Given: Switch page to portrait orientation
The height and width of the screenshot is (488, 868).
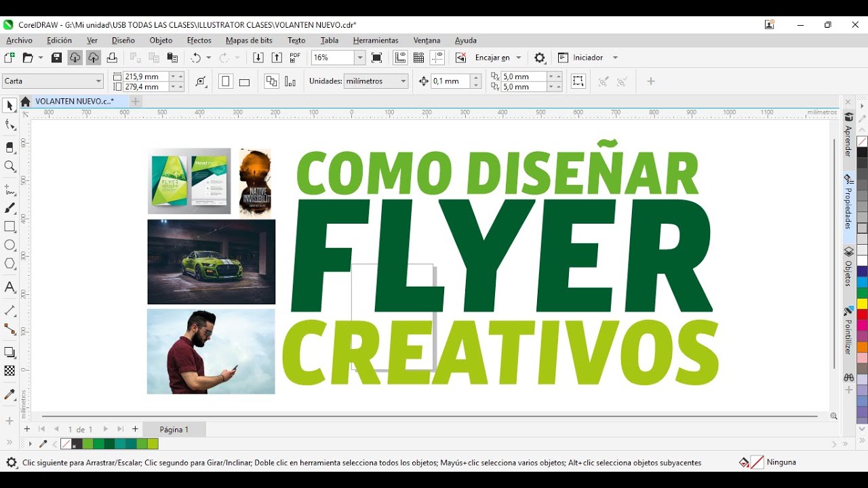Looking at the screenshot, I should click(226, 82).
